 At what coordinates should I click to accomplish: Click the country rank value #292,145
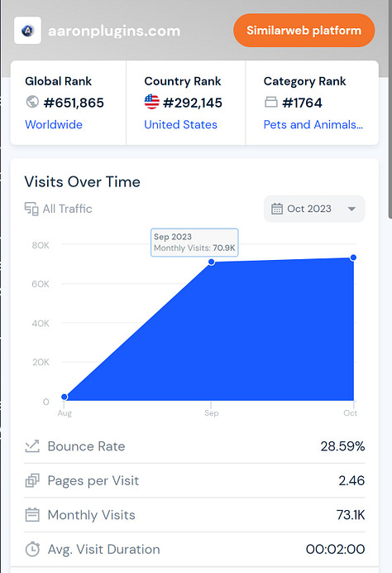point(193,103)
